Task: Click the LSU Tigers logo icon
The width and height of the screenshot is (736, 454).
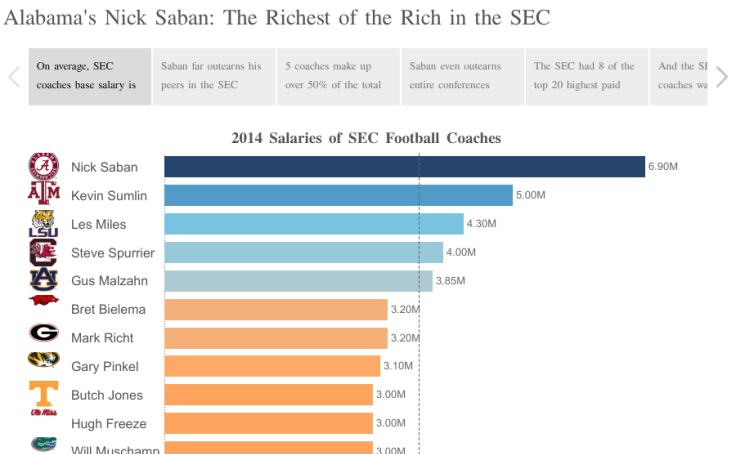Action: [x=43, y=223]
